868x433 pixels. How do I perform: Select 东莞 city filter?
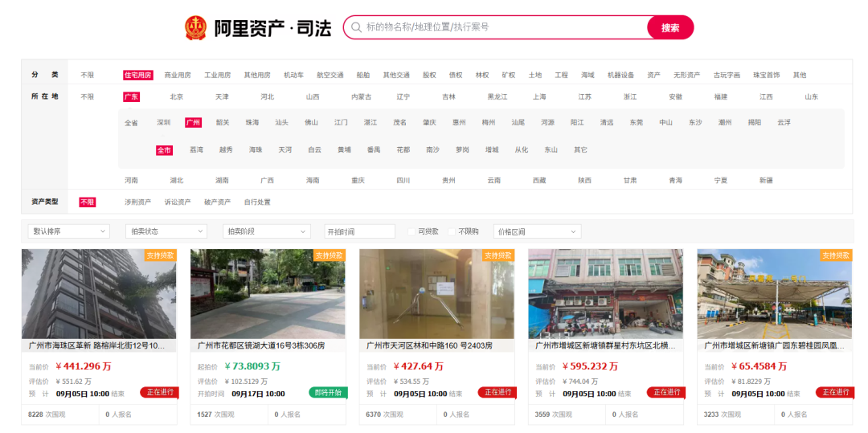(637, 123)
